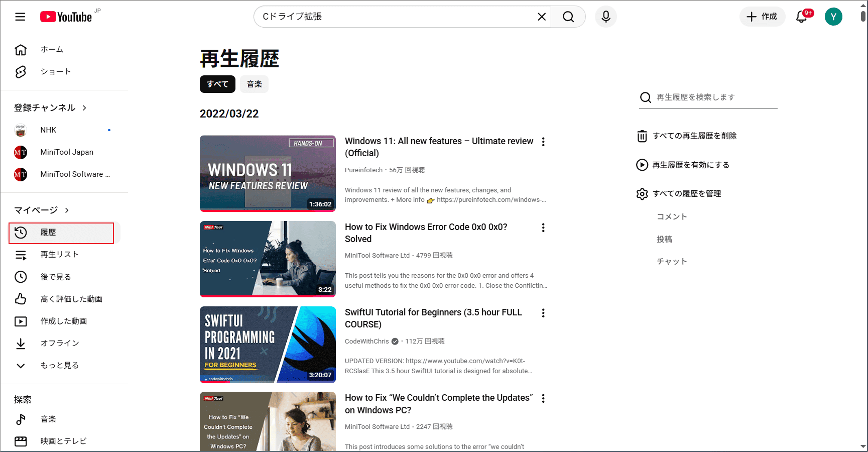Click すべての再生履歴を削除 to delete history
Screen dimensions: 868x452
[x=695, y=136]
